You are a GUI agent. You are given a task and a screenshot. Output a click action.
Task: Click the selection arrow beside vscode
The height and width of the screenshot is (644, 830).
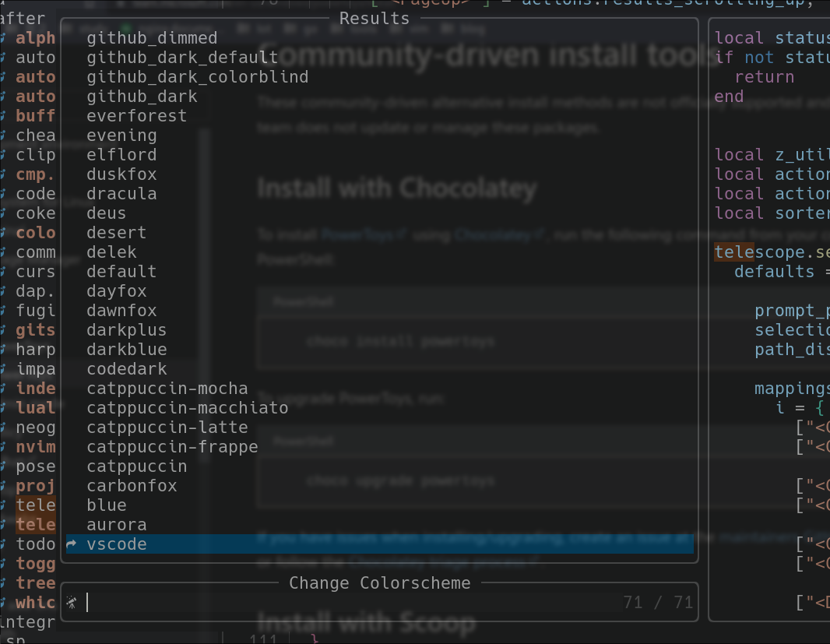(71, 544)
